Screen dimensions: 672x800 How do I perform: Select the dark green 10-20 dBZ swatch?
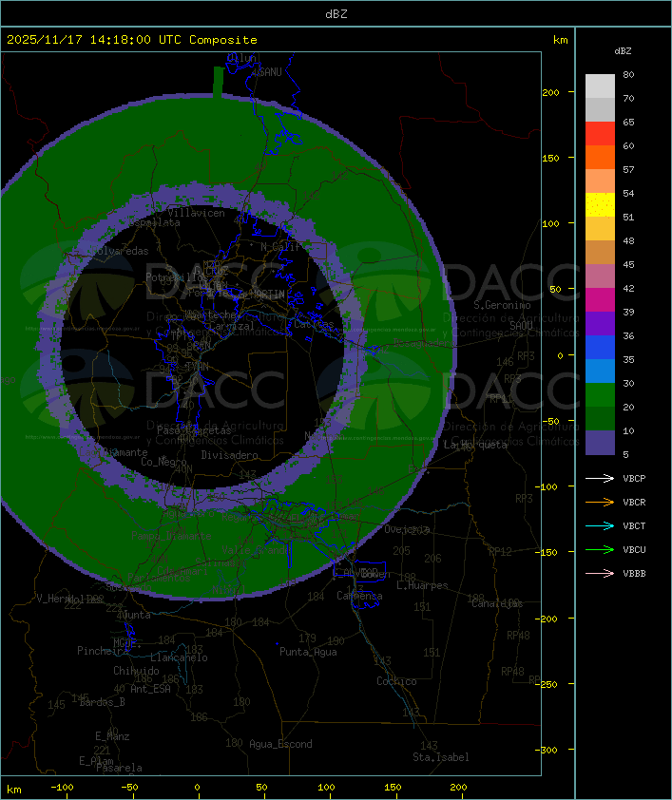point(600,418)
